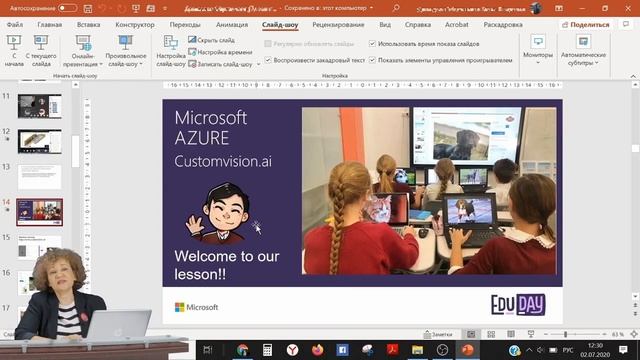Open the ribbon display options icon

coord(559,8)
